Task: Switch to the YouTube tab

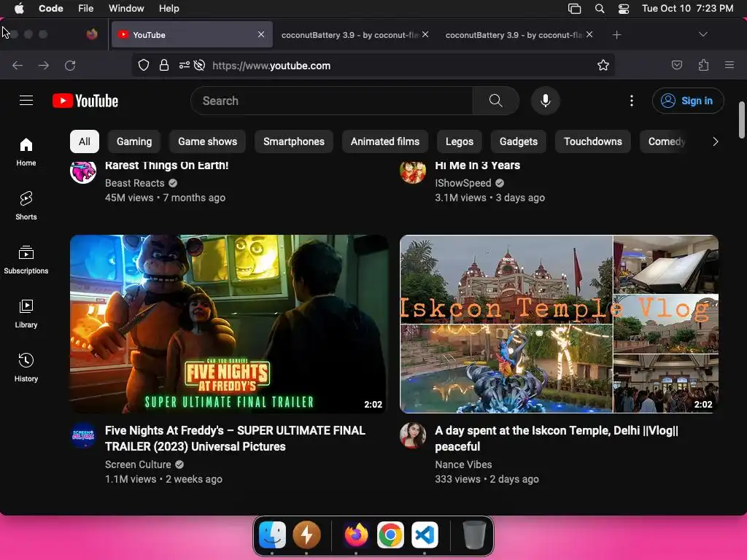Action: pos(192,34)
